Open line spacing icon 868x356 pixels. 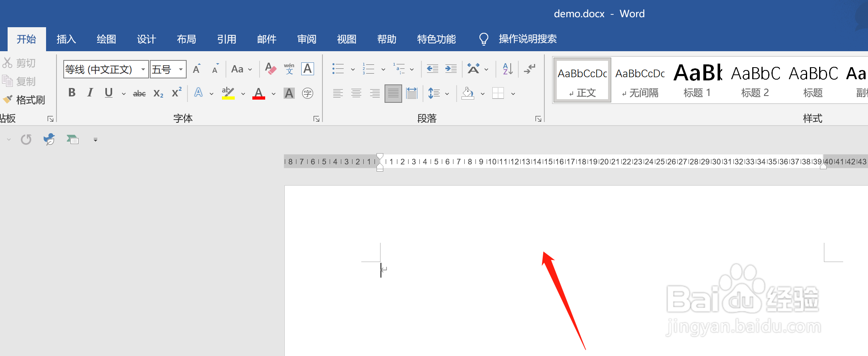[x=434, y=94]
